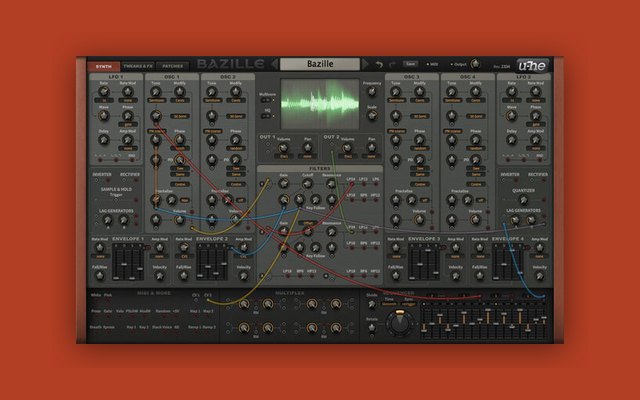
Task: Click the Envelope 4 Velocity knob
Action: click(x=540, y=276)
